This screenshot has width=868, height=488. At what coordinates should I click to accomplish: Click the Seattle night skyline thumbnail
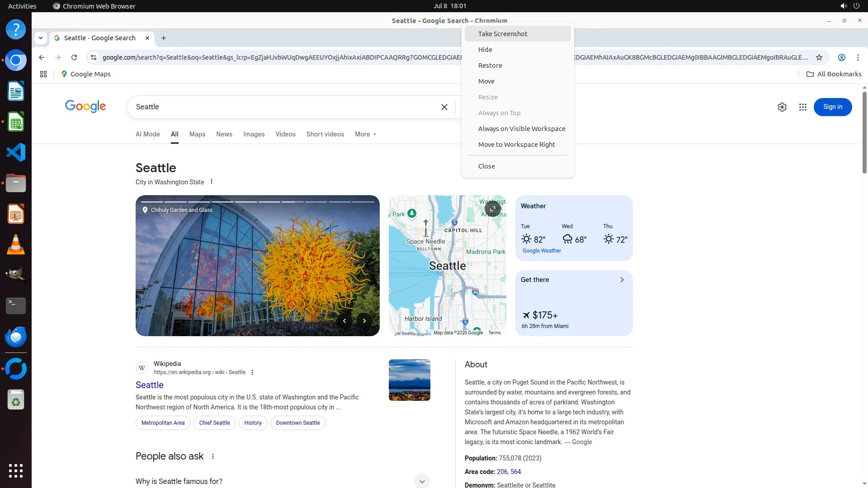click(x=409, y=380)
